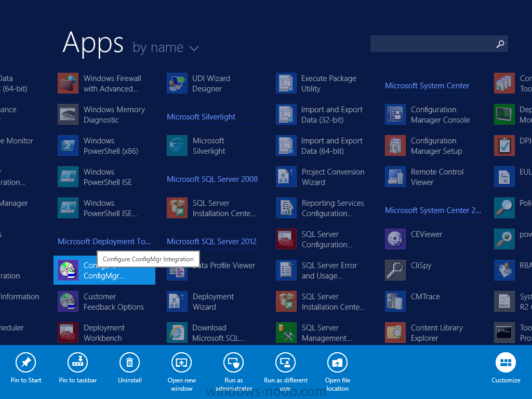Screen dimensions: 532x399
Task: Choose Run as administrator
Action: 234,372
